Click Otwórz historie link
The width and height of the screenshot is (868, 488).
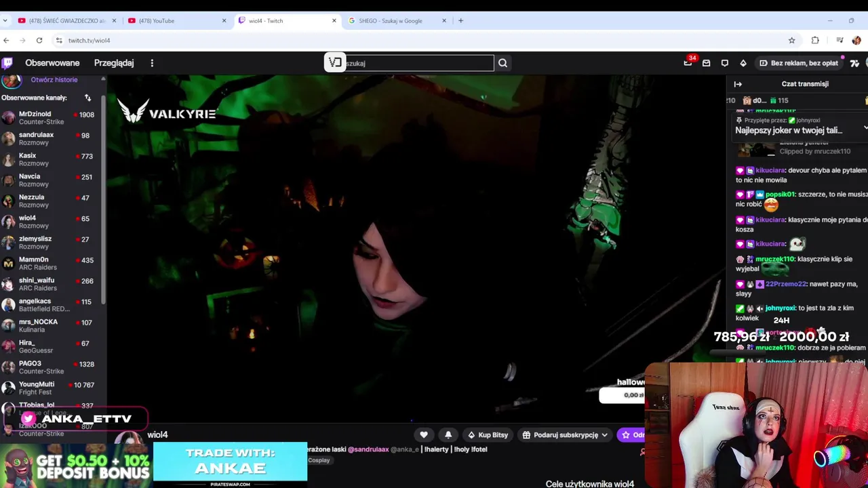point(54,80)
